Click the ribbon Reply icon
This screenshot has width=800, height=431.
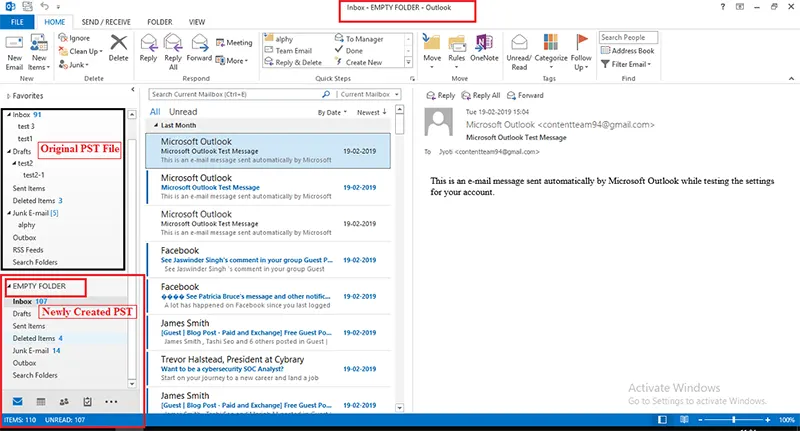tap(148, 43)
